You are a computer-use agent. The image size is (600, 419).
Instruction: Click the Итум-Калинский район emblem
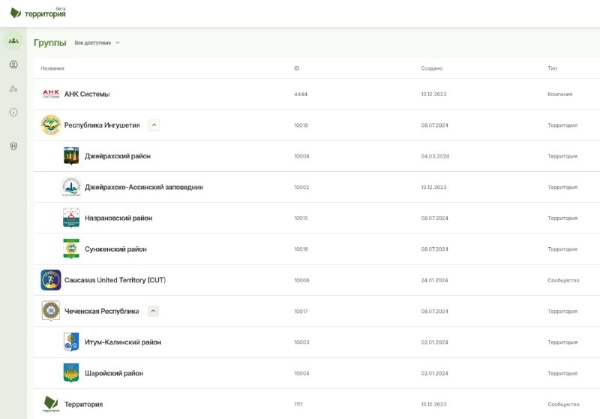(x=71, y=342)
